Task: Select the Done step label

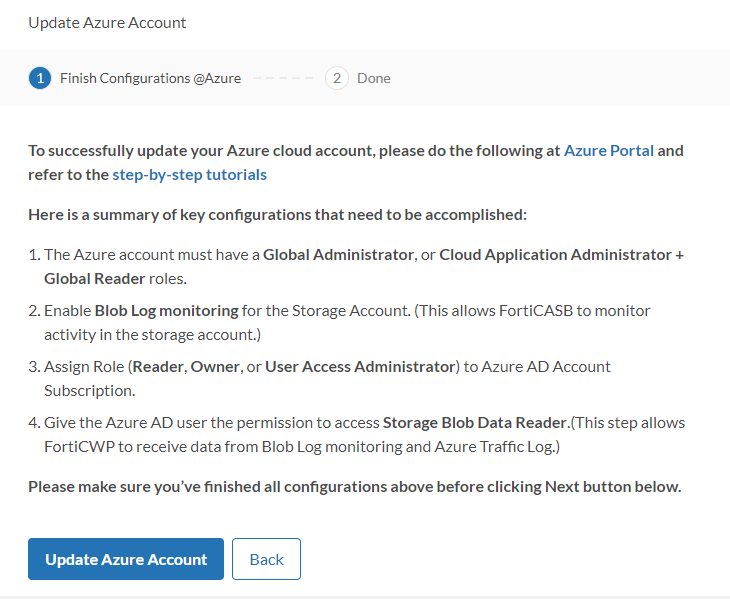Action: pos(373,78)
